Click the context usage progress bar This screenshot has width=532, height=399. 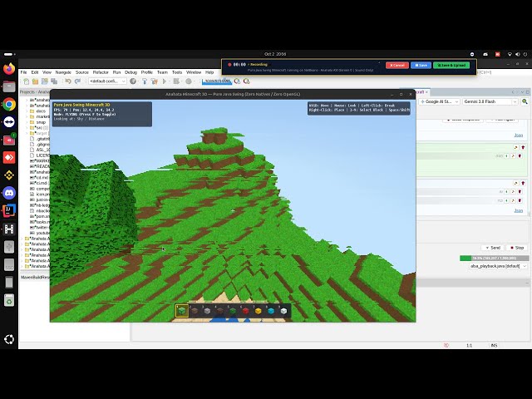click(x=494, y=259)
